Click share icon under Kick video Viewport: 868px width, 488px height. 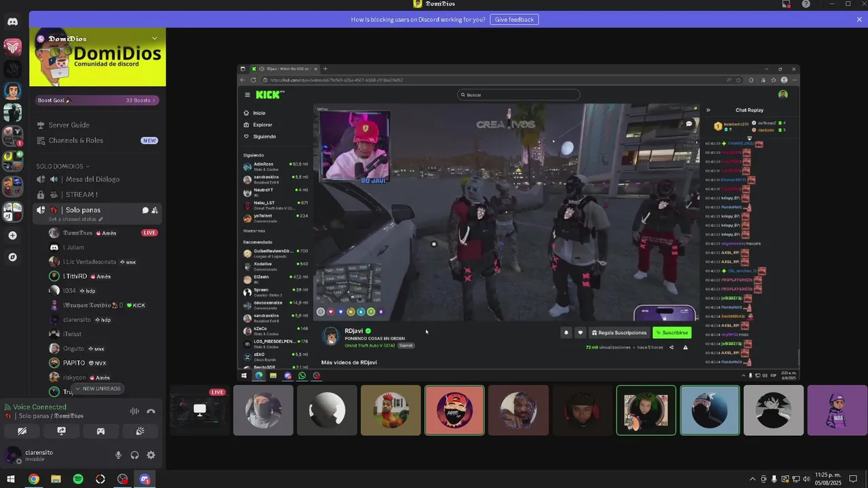671,347
